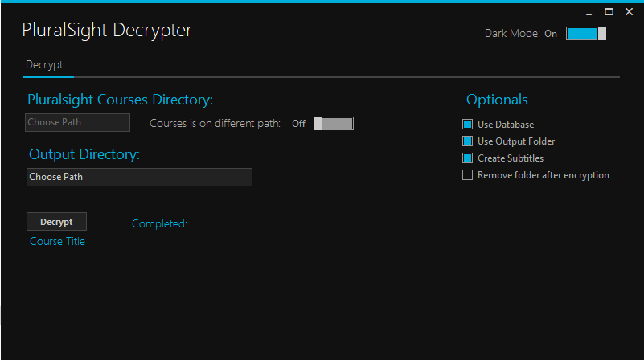Viewport: 644px width, 360px height.
Task: Uncheck the Create Subtitles checkbox
Action: tap(467, 158)
